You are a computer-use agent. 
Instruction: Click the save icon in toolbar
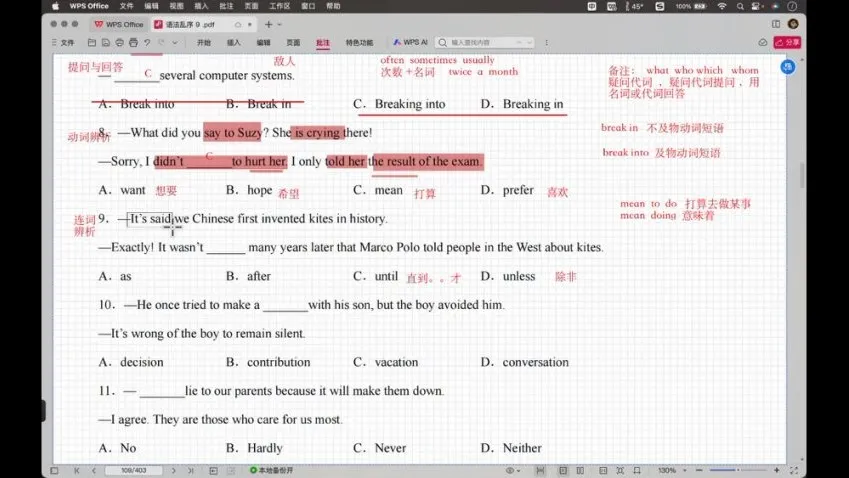click(x=106, y=43)
